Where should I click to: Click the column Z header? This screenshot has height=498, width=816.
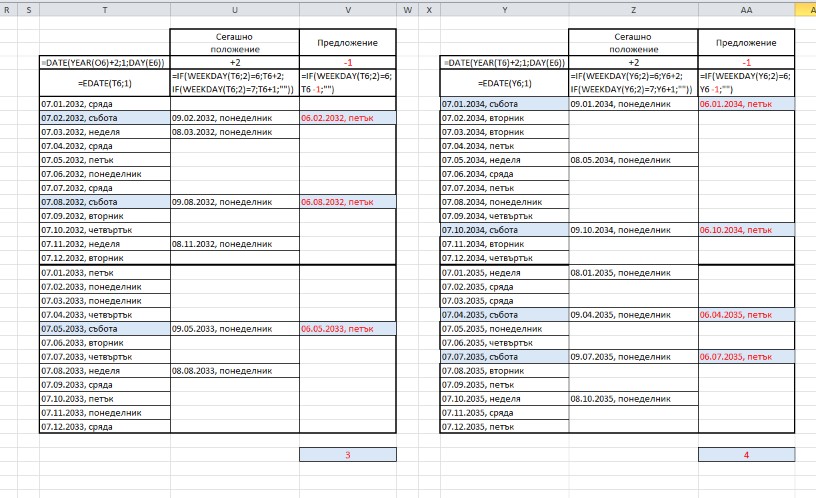[x=633, y=9]
